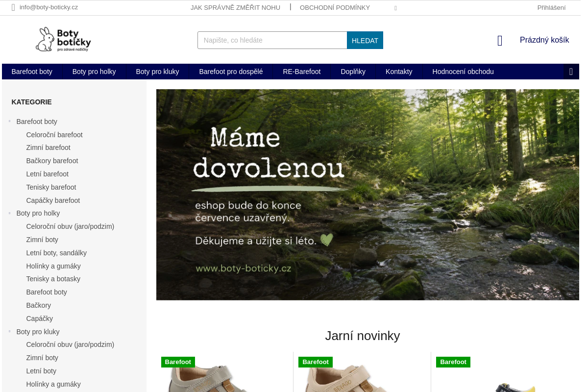The height and width of the screenshot is (392, 588).
Task: Collapse the Boty pro holky category
Action: point(9,213)
